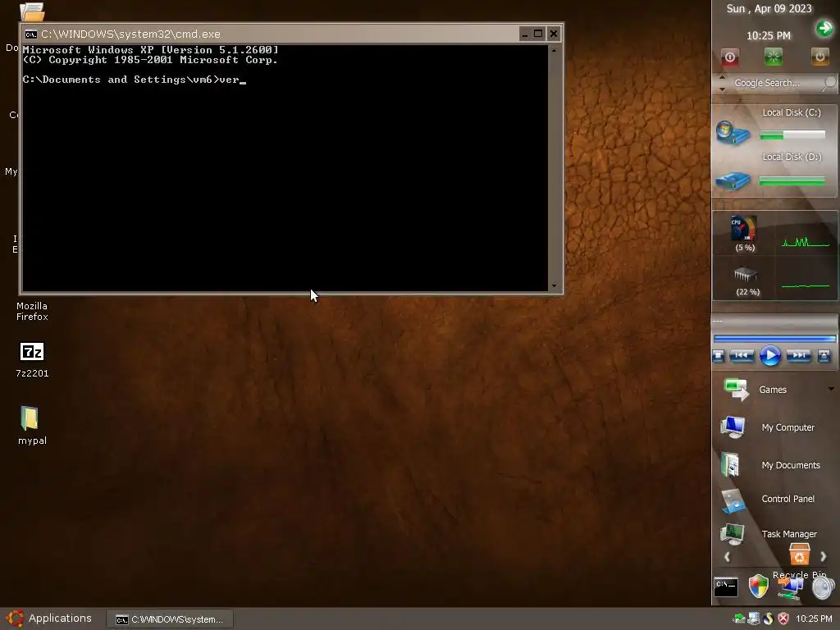The height and width of the screenshot is (630, 840).
Task: Click cmd window scroll down arrow
Action: point(554,286)
